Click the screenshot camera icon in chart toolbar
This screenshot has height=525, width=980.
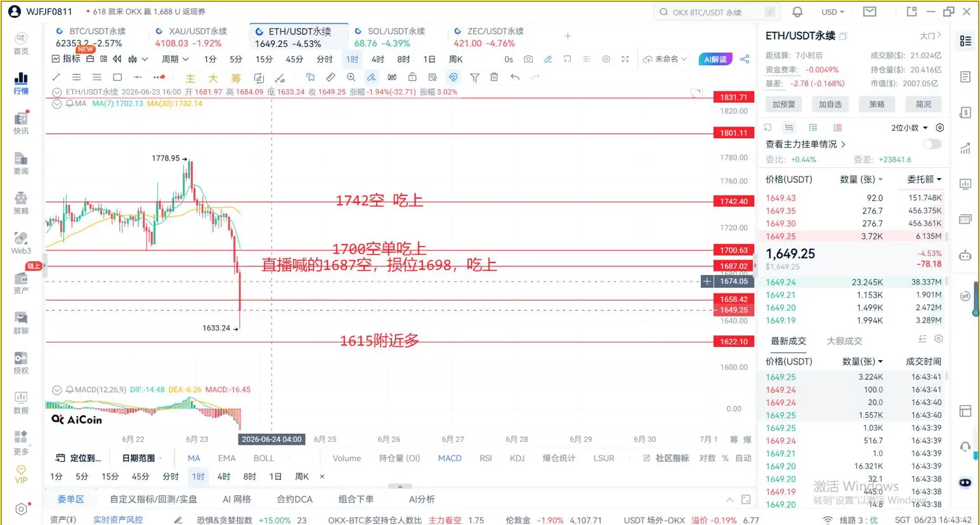(528, 59)
